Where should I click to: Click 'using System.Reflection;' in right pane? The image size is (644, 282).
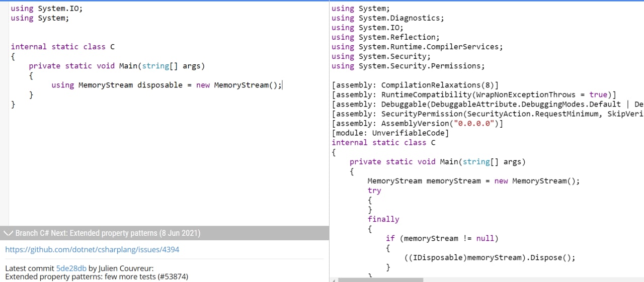click(x=386, y=37)
